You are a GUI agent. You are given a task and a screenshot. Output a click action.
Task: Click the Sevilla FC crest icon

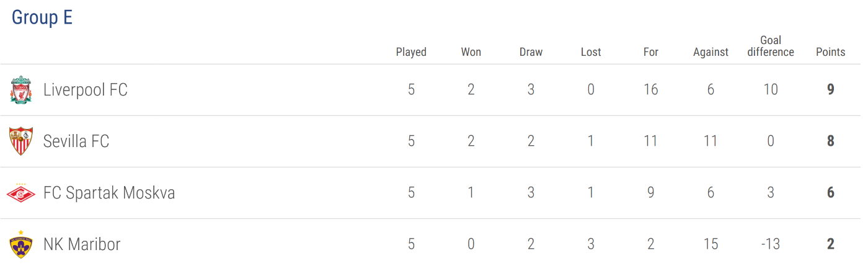[21, 141]
